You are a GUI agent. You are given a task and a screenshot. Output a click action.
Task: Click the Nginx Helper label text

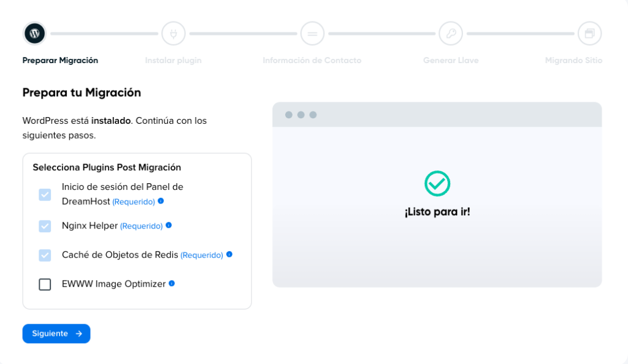[90, 226]
